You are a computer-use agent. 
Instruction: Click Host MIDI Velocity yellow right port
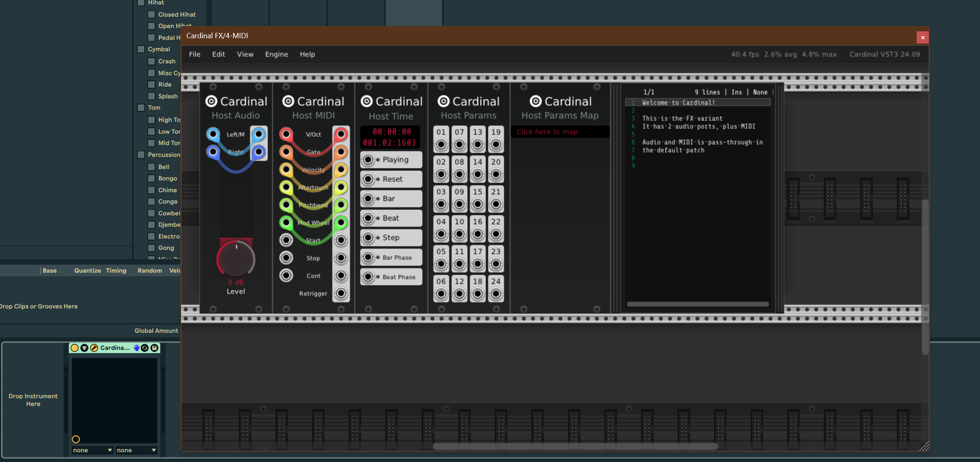pos(341,169)
